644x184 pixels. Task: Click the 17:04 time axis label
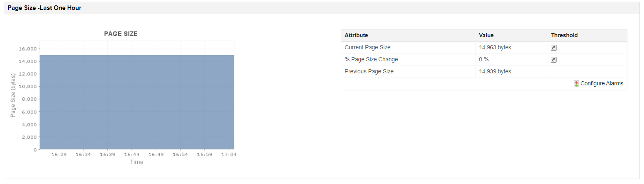[x=229, y=155]
